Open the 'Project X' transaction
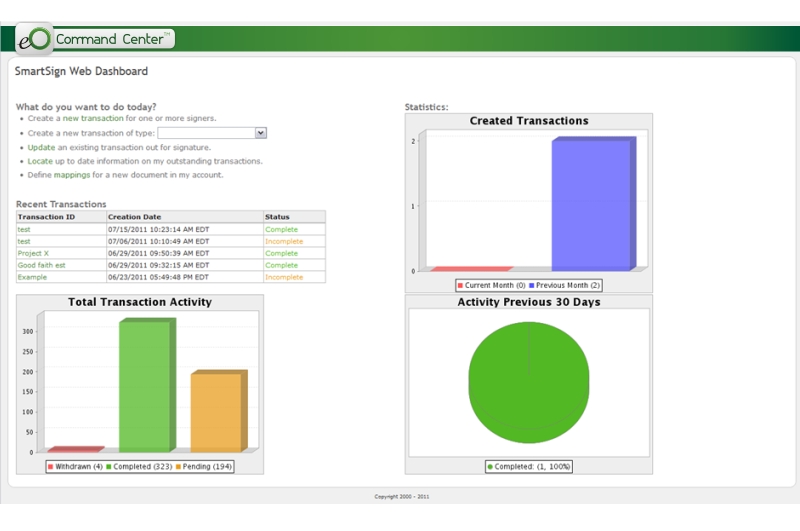This screenshot has width=800, height=531. 33,253
